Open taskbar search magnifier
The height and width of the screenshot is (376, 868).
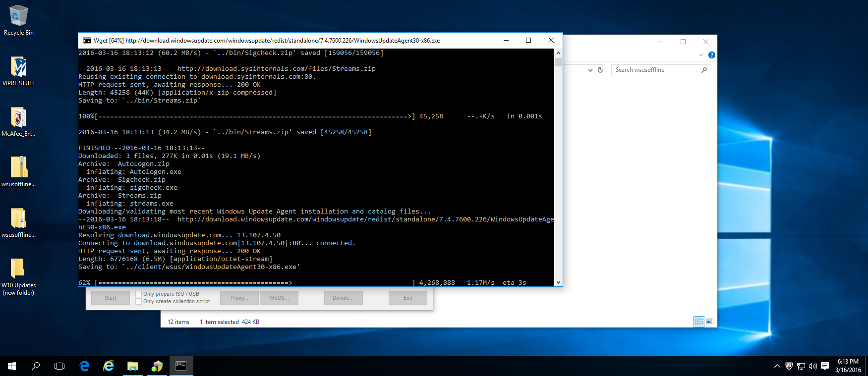36,366
